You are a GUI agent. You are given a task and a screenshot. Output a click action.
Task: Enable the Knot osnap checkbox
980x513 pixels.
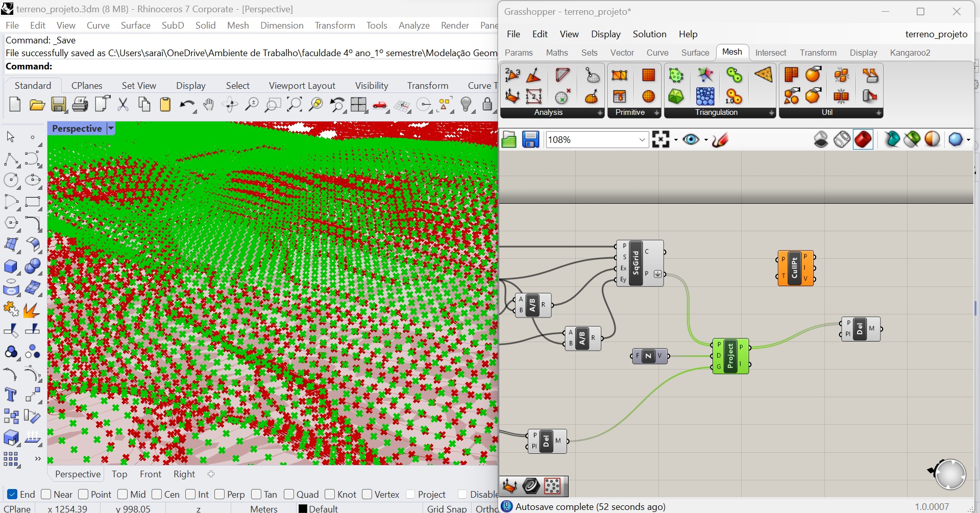(330, 494)
